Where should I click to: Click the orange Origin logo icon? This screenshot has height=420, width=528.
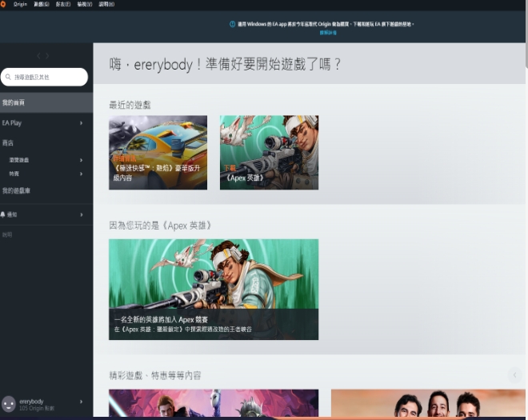pos(3,4)
